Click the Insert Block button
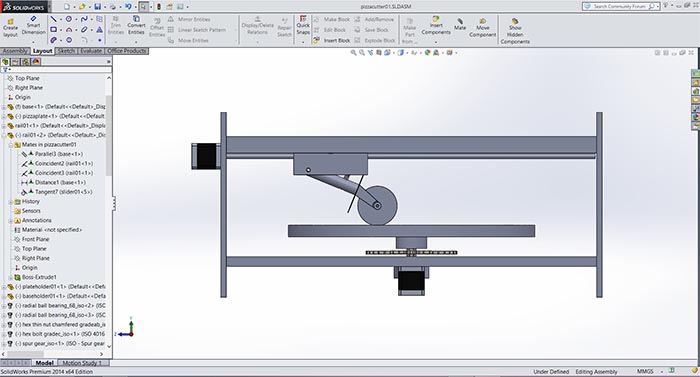 coord(332,40)
